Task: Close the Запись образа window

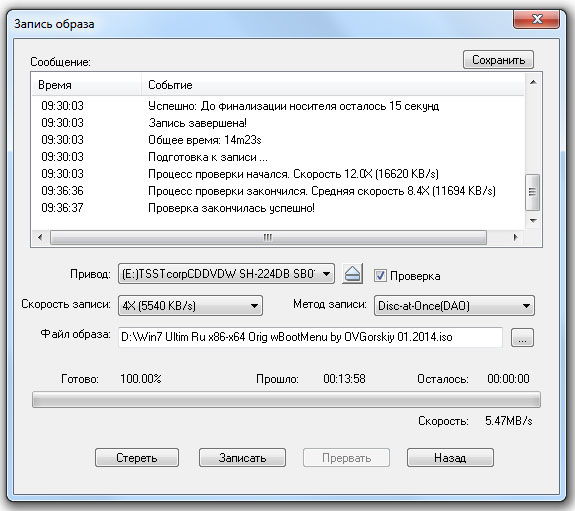Action: click(x=536, y=19)
